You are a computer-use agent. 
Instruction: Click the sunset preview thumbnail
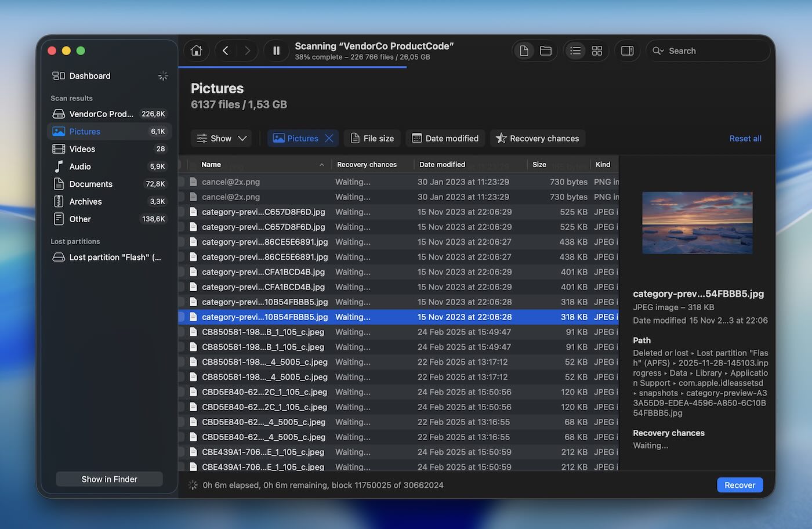tap(697, 223)
